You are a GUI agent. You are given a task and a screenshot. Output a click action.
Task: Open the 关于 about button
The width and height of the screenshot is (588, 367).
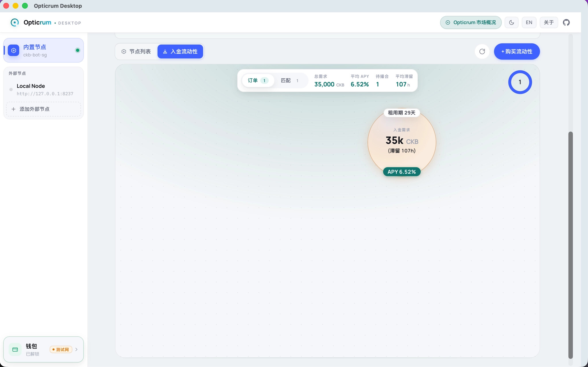pos(549,22)
